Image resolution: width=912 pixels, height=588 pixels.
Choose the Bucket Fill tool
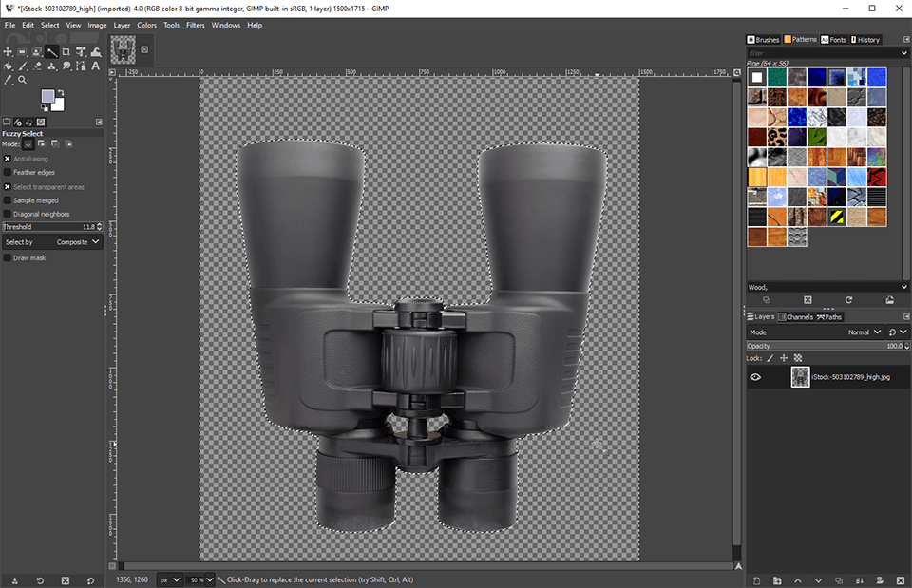tap(8, 66)
